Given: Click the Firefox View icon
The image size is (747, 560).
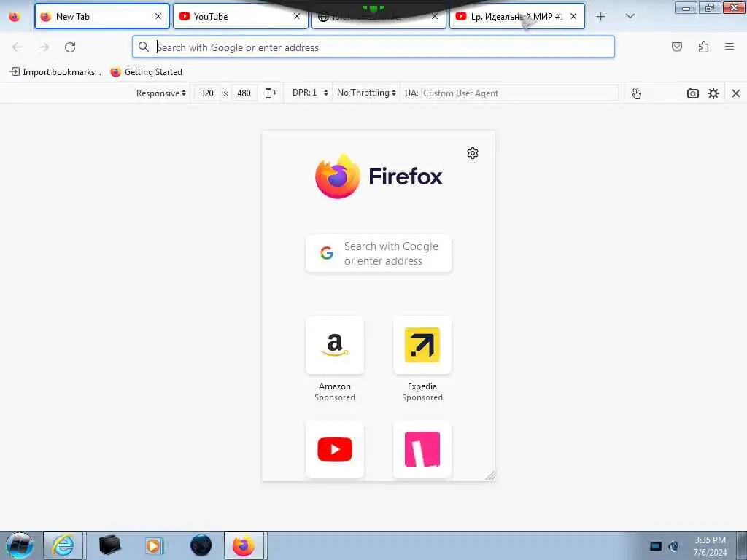Looking at the screenshot, I should [x=15, y=17].
